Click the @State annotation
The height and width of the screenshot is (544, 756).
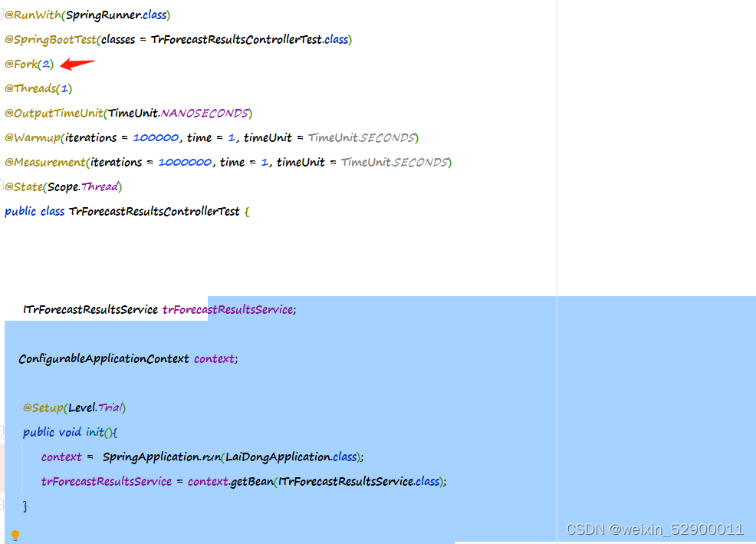click(24, 186)
